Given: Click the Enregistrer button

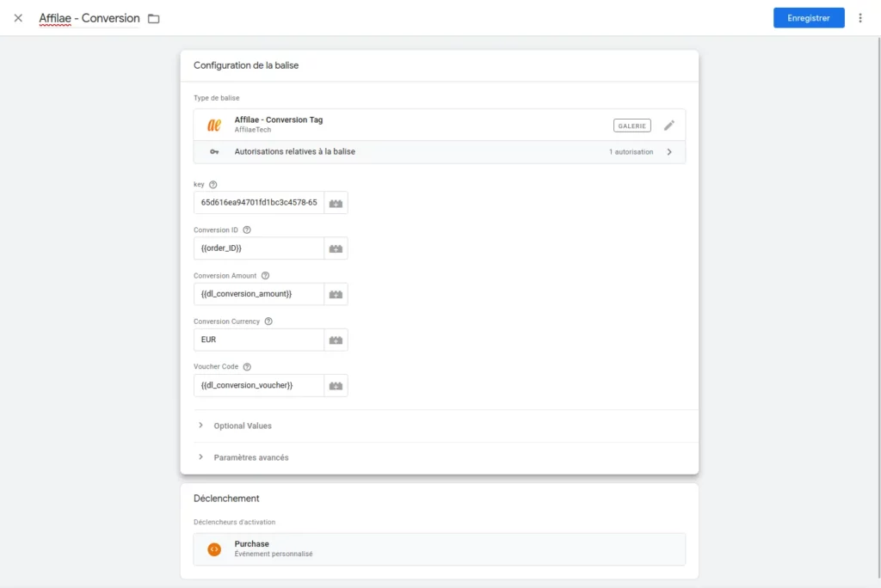Looking at the screenshot, I should click(808, 18).
